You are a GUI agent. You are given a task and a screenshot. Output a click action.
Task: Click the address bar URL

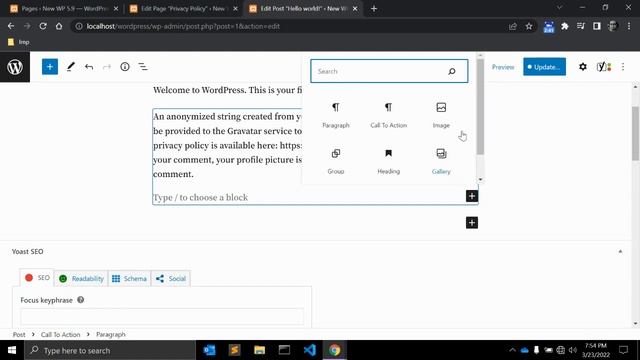(183, 26)
